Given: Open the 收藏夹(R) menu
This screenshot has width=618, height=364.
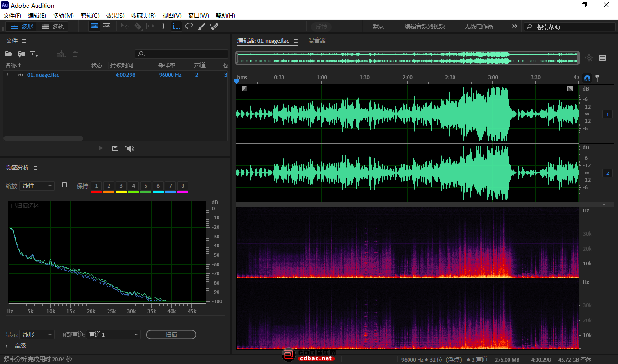Looking at the screenshot, I should (x=144, y=16).
